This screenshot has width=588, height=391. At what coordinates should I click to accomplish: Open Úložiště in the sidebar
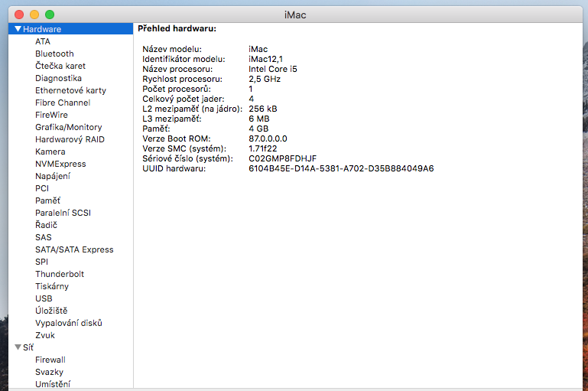tap(51, 311)
